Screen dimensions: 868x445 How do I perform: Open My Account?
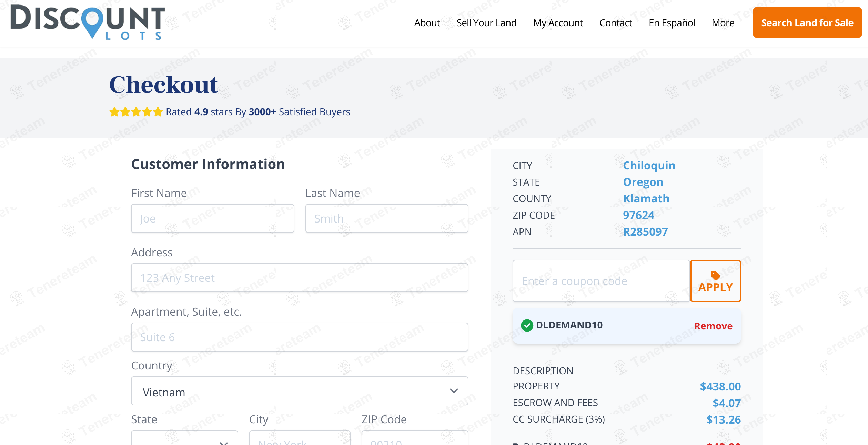click(558, 23)
